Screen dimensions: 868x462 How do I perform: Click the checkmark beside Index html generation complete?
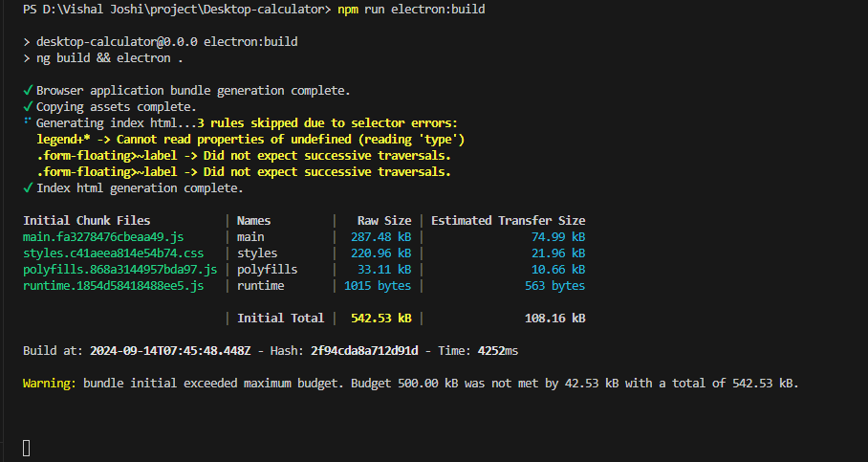click(28, 188)
